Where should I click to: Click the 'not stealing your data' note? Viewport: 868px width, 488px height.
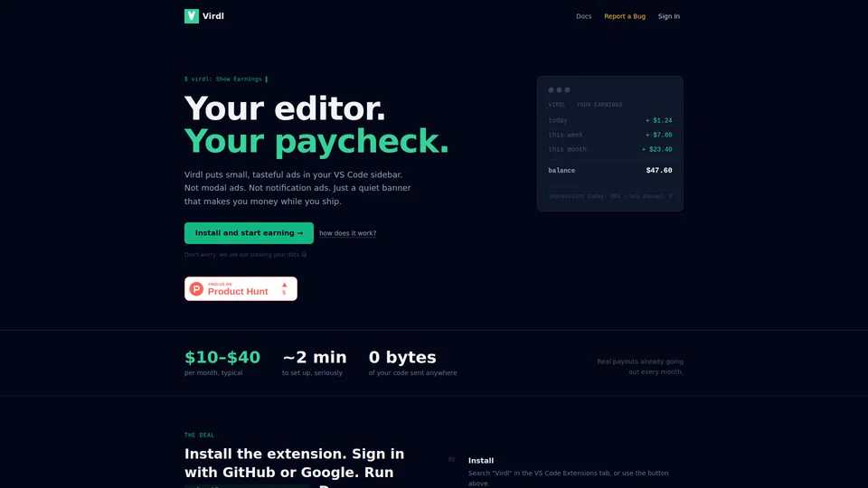tap(245, 255)
